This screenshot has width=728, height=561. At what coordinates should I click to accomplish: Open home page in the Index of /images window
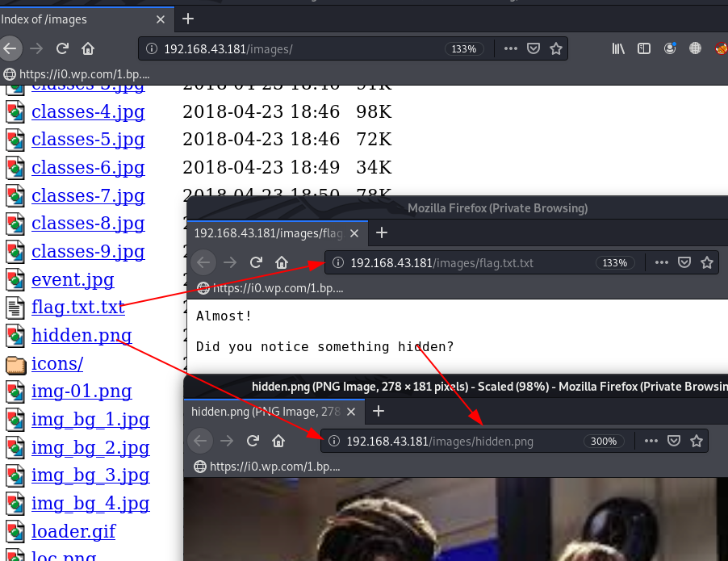pyautogui.click(x=88, y=48)
